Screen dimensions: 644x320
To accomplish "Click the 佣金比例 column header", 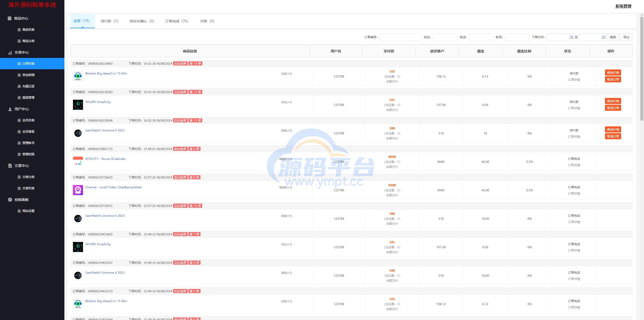I will click(524, 51).
